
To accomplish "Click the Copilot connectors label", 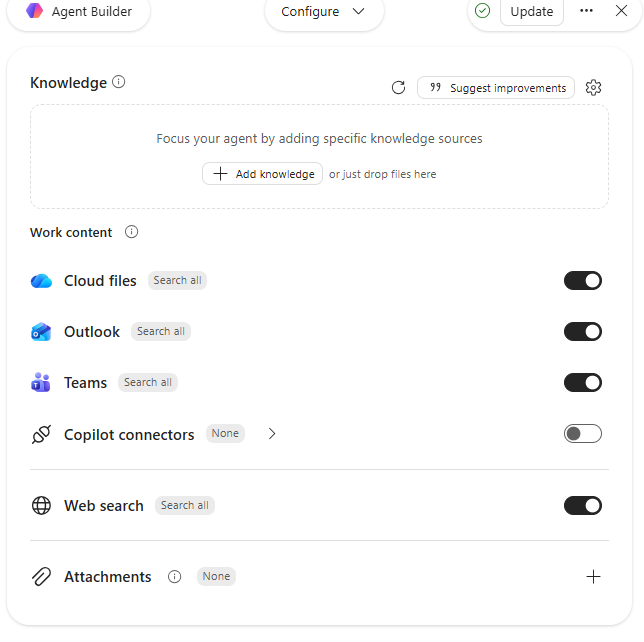I will click(129, 435).
